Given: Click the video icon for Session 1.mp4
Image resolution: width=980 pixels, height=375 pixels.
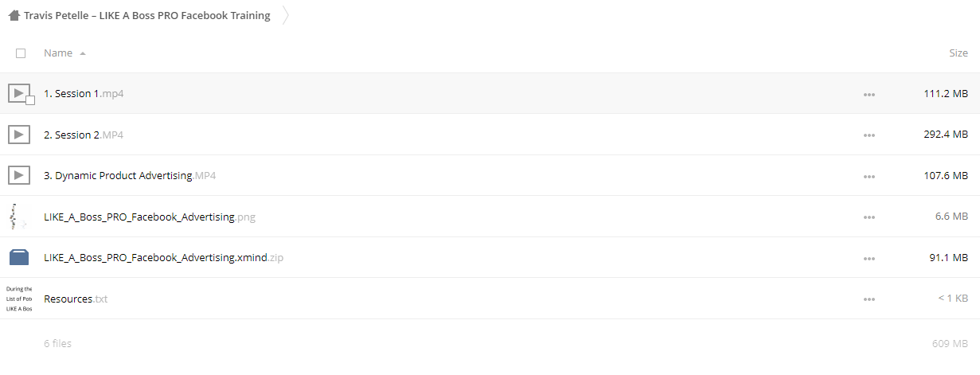Looking at the screenshot, I should (19, 93).
